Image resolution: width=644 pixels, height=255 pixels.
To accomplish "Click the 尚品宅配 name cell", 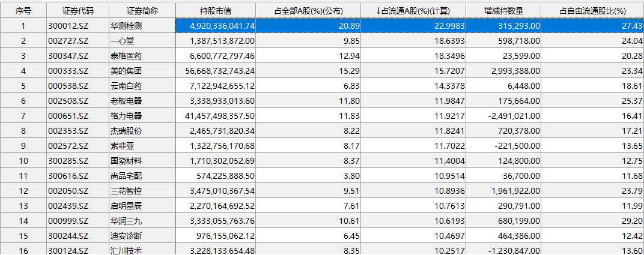I will [142, 176].
